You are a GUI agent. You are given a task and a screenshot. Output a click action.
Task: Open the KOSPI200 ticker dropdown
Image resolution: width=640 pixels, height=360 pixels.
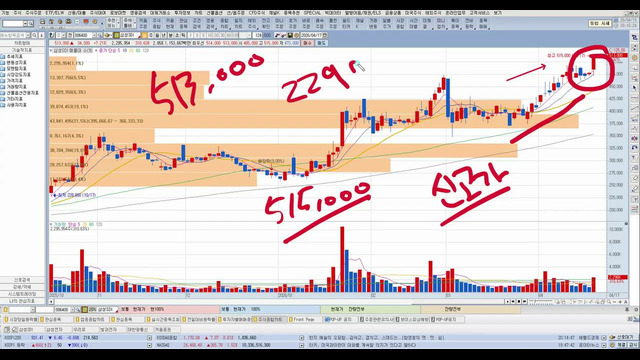pyautogui.click(x=149, y=338)
